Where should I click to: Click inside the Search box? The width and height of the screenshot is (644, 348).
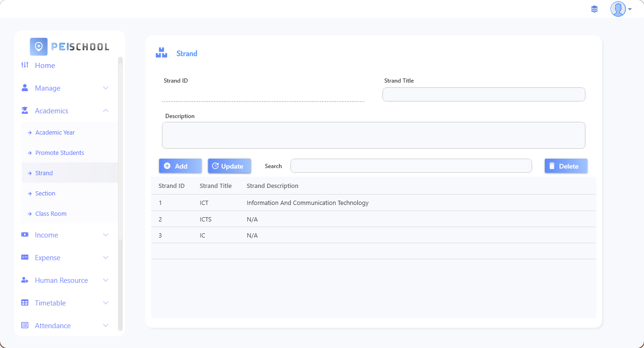[x=411, y=166]
